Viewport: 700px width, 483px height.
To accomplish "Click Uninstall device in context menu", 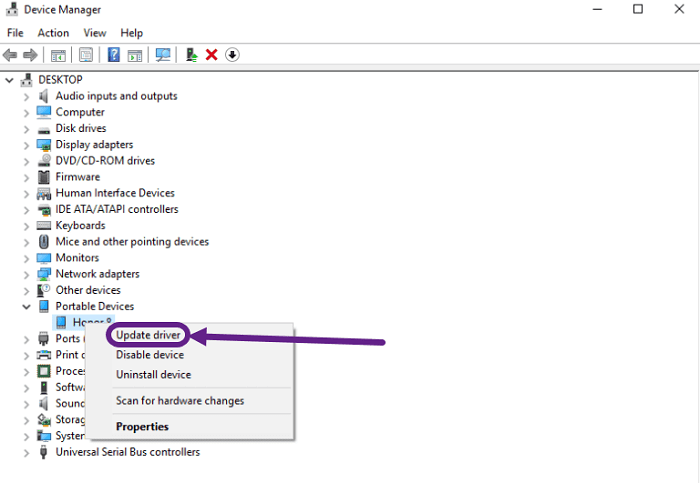I will coord(153,375).
